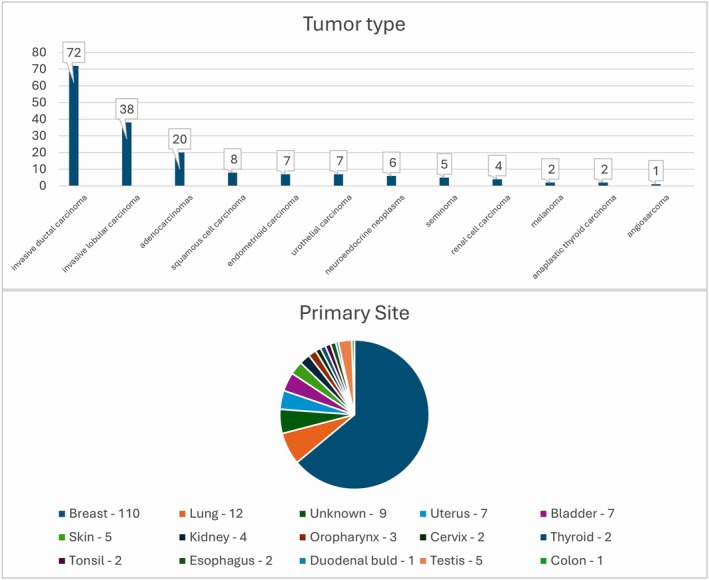
Task: Click the seminoma axis label
Action: [x=442, y=210]
